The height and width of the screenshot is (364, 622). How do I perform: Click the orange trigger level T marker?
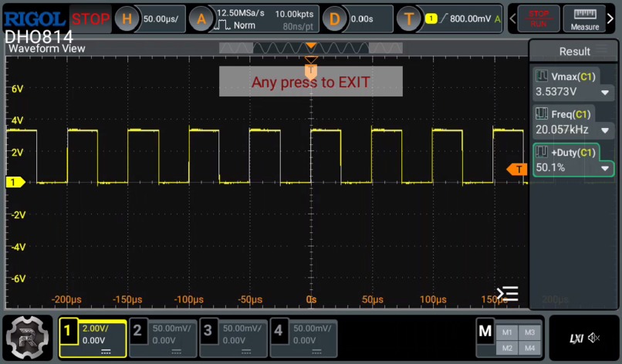[x=517, y=170]
